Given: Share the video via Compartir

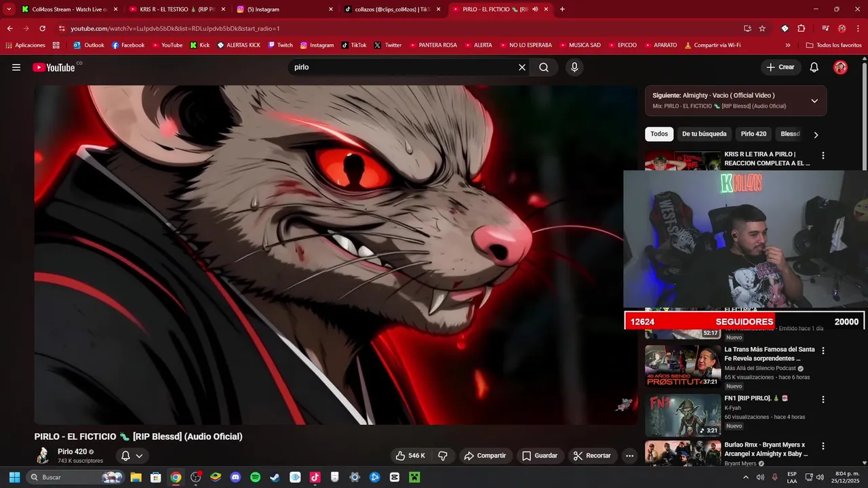Looking at the screenshot, I should click(x=485, y=455).
